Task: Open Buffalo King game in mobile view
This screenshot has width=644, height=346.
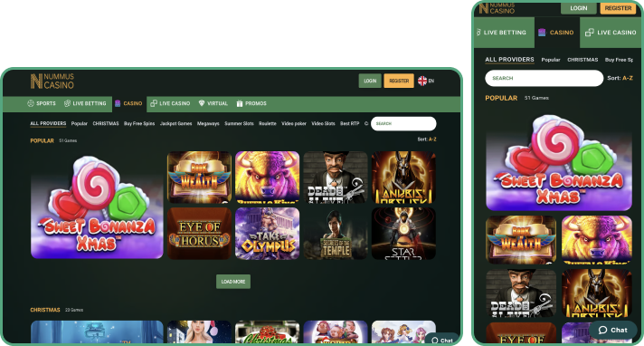Action: 597,239
